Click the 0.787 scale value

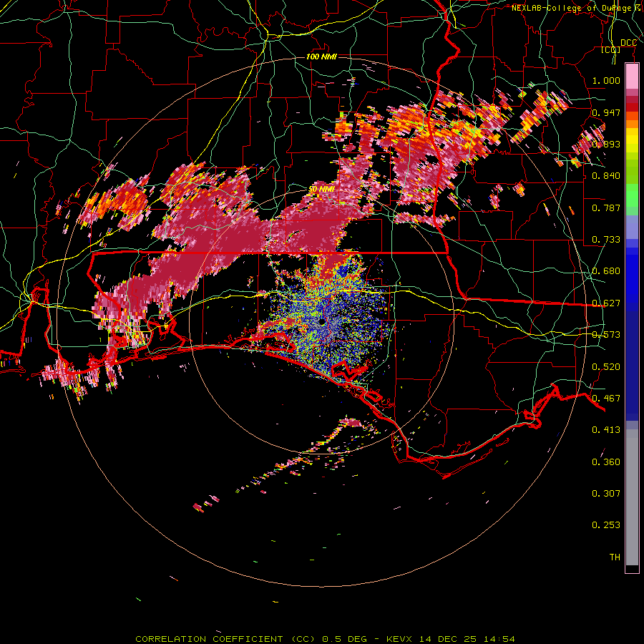pyautogui.click(x=606, y=208)
